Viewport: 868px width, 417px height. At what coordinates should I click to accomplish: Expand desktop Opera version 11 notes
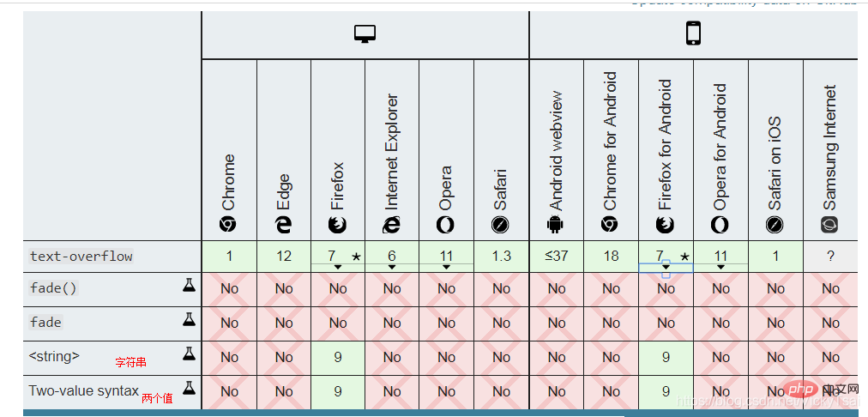pos(447,267)
